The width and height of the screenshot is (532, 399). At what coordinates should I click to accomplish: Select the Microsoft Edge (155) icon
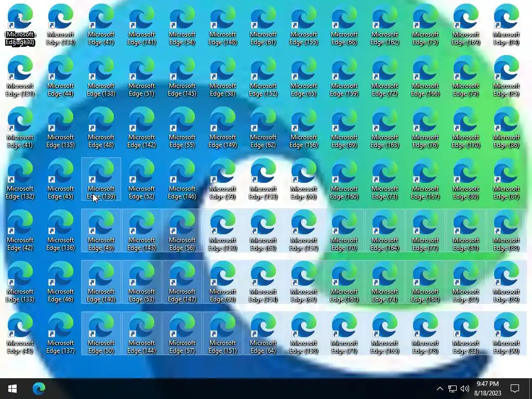click(303, 24)
